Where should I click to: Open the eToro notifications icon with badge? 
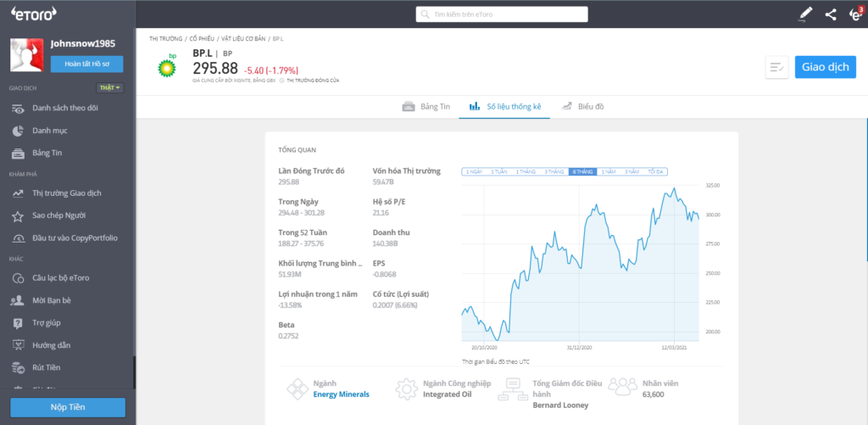[x=855, y=14]
